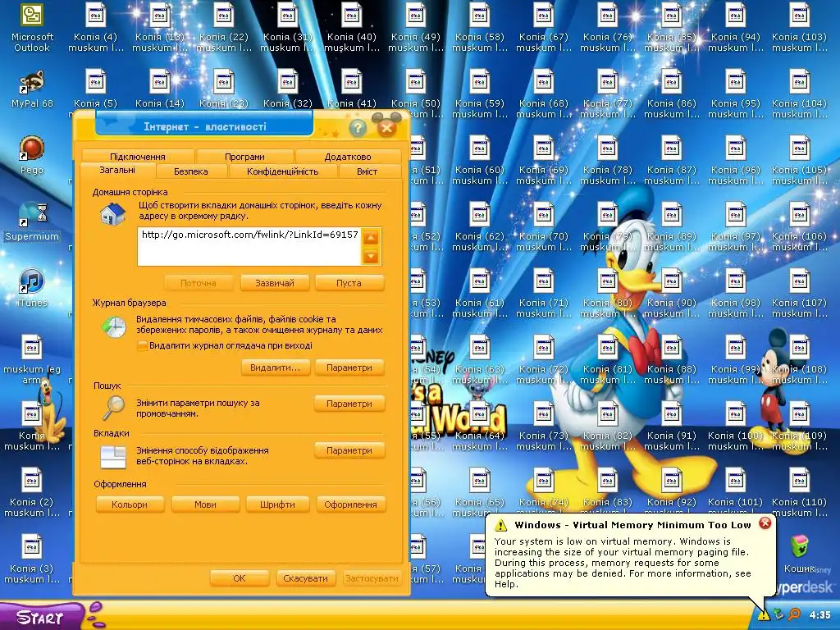Open Параметри for browsing history
840x630 pixels.
[349, 367]
